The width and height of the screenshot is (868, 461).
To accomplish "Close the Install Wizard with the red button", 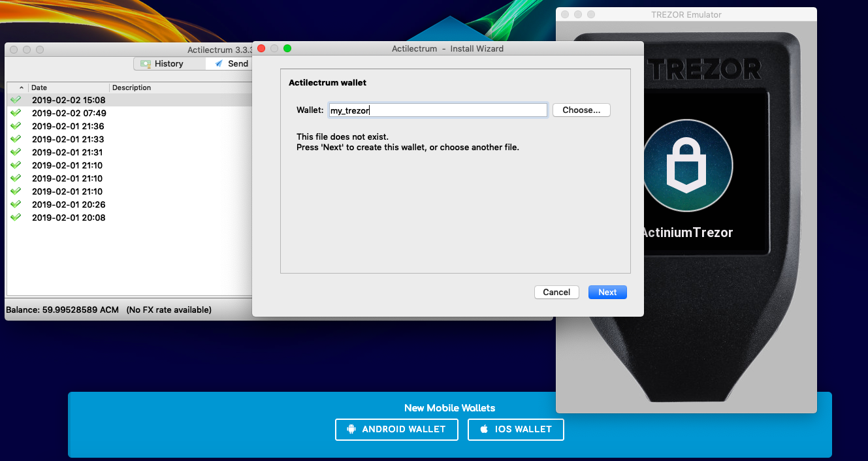I will click(261, 48).
